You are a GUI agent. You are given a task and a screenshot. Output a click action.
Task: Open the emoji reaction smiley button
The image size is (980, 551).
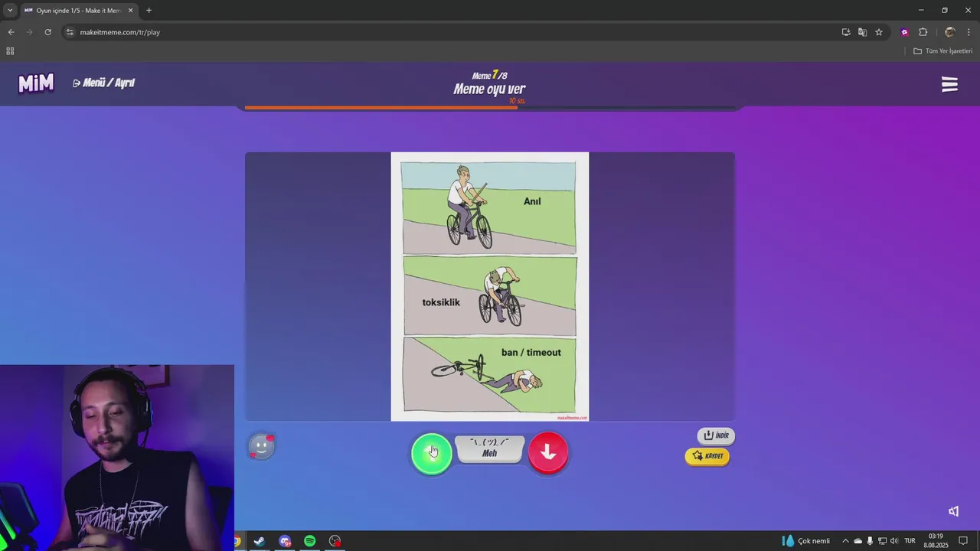(261, 446)
